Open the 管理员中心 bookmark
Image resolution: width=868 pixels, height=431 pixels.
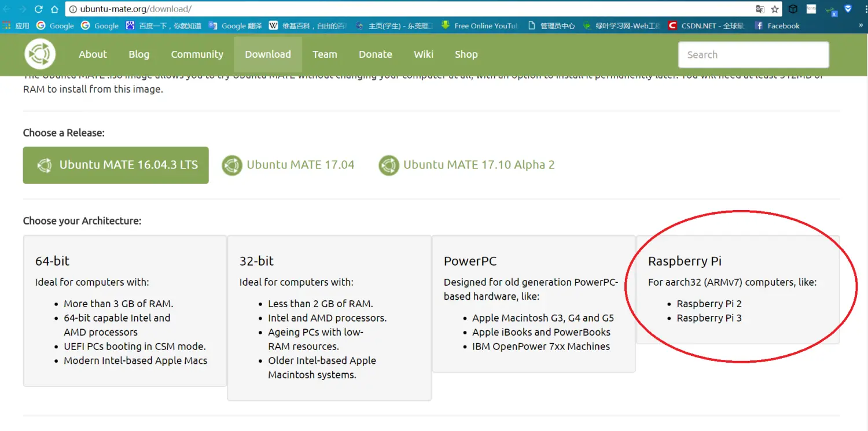click(551, 25)
